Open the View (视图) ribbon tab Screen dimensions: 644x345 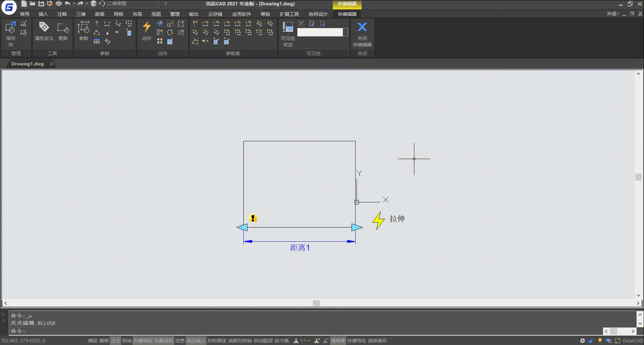156,14
